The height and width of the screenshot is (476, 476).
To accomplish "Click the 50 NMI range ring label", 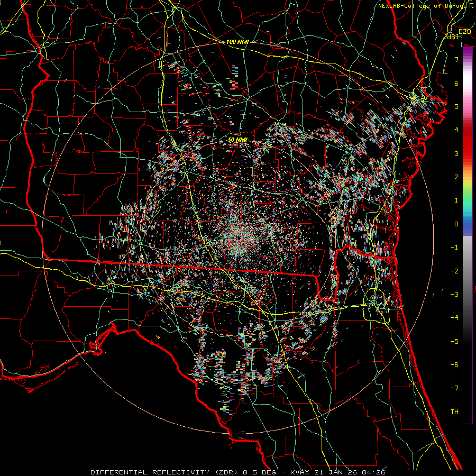I will [237, 140].
